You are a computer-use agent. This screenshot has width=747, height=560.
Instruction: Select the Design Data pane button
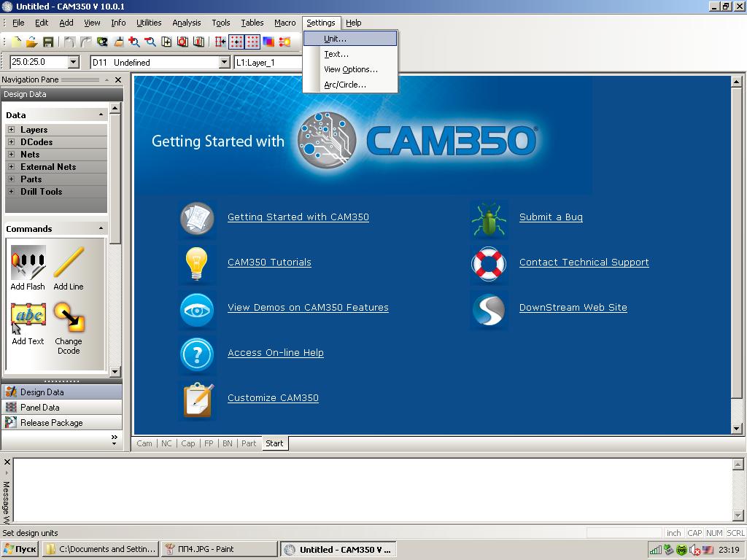click(62, 392)
